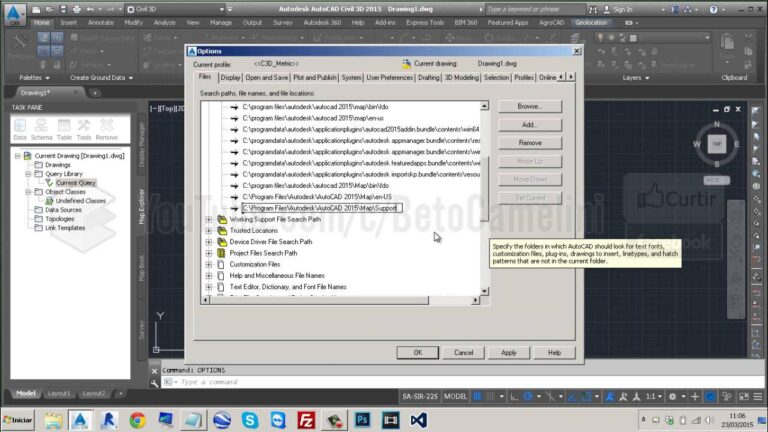Open Google Chrome from the taskbar
This screenshot has height=432, width=768.
(138, 420)
